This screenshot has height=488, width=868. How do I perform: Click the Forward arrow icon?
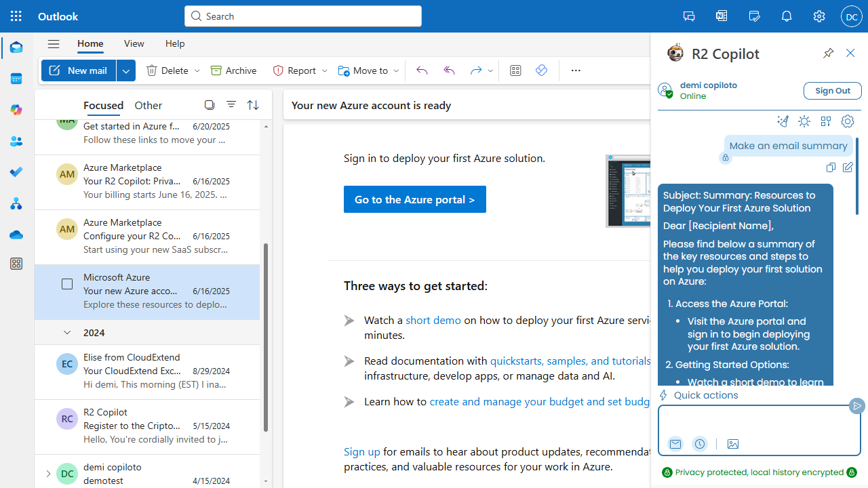tap(475, 70)
